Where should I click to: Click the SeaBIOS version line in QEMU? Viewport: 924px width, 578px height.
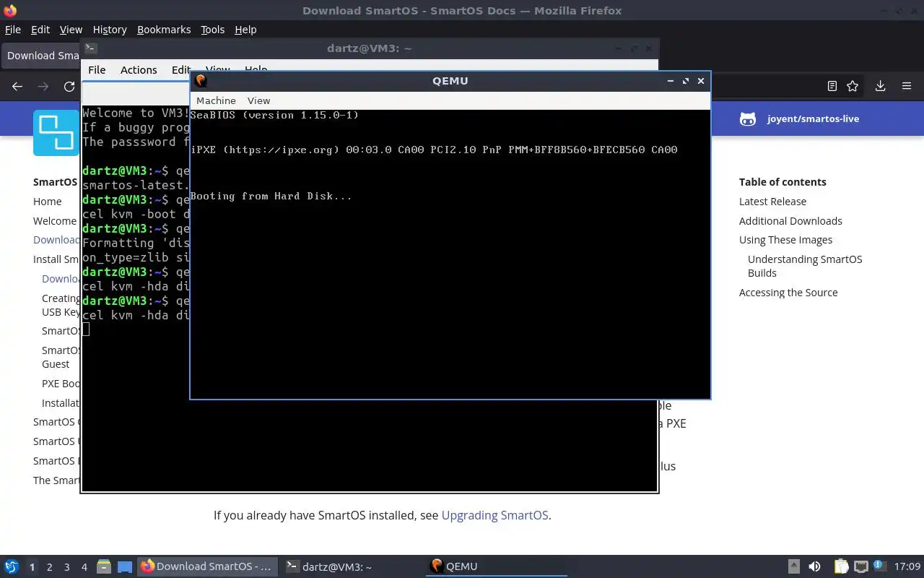click(275, 115)
